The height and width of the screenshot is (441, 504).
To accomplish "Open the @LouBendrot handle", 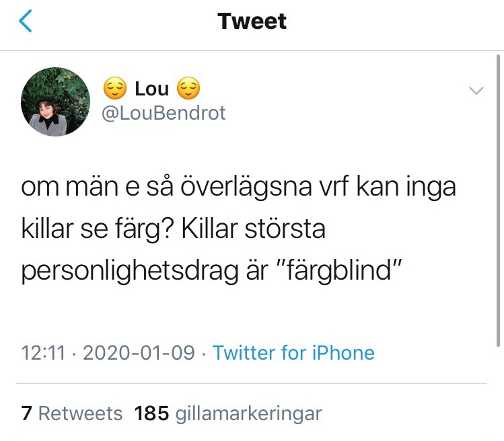I will point(164,113).
